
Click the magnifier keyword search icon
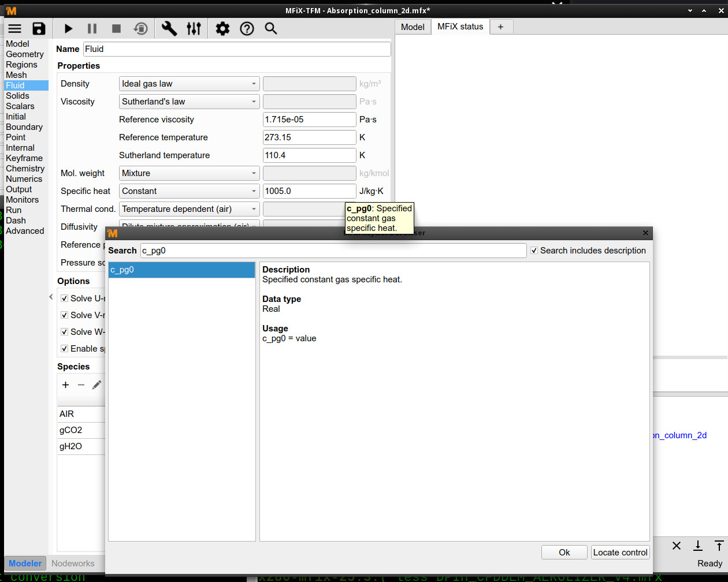coord(270,29)
